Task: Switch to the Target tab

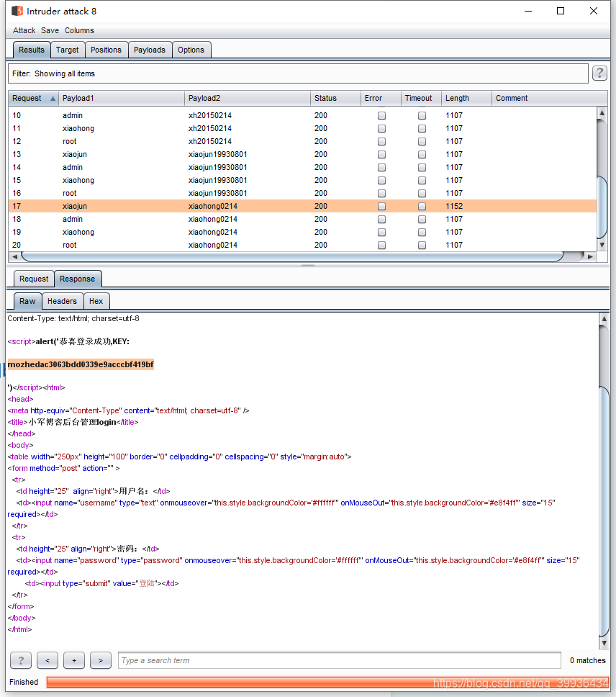Action: pos(67,50)
